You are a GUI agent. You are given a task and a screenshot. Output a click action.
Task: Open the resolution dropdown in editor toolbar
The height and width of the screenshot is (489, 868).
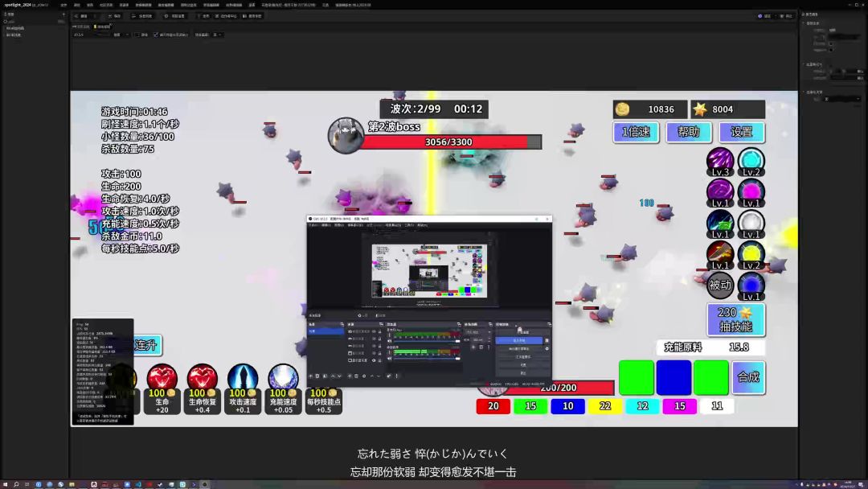pos(121,35)
